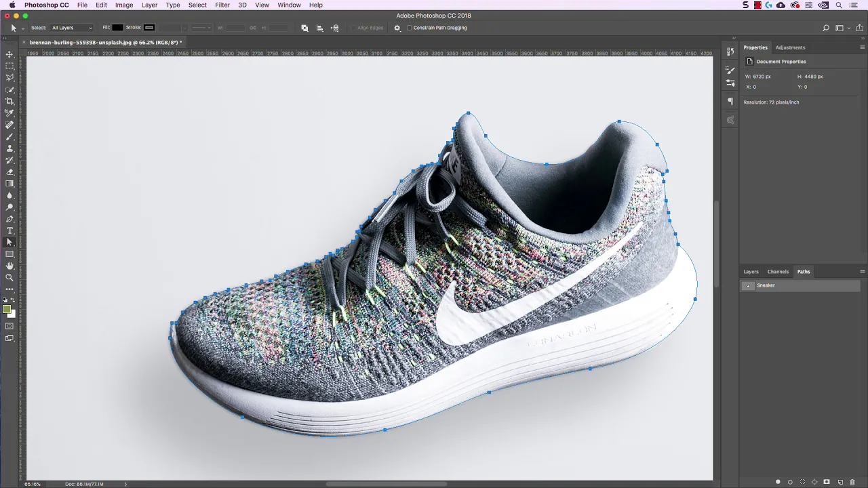Switch to the Adjustments tab

(x=790, y=47)
